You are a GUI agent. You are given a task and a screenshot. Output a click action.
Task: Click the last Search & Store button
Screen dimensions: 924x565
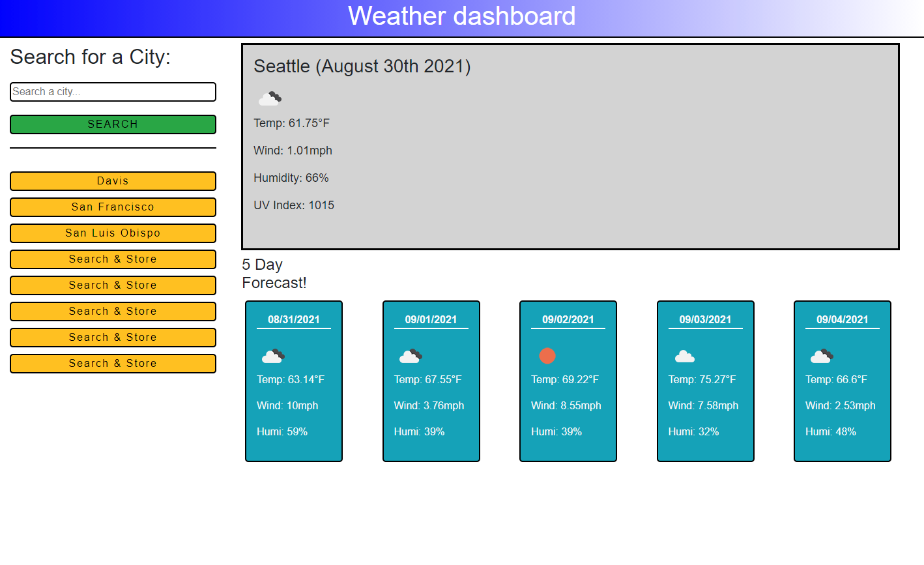tap(113, 364)
